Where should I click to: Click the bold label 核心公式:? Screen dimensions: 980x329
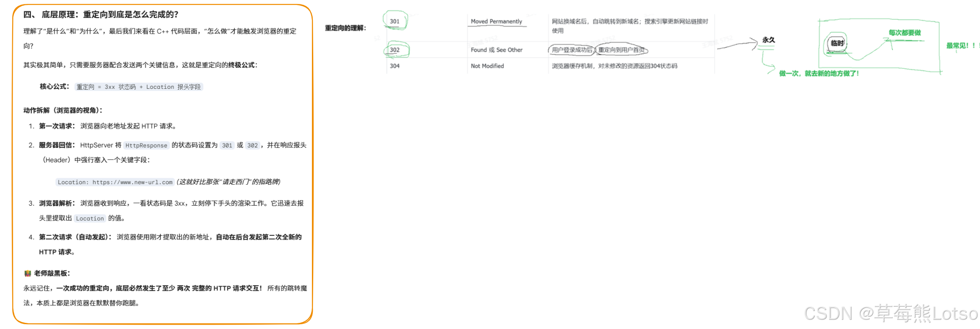click(54, 87)
